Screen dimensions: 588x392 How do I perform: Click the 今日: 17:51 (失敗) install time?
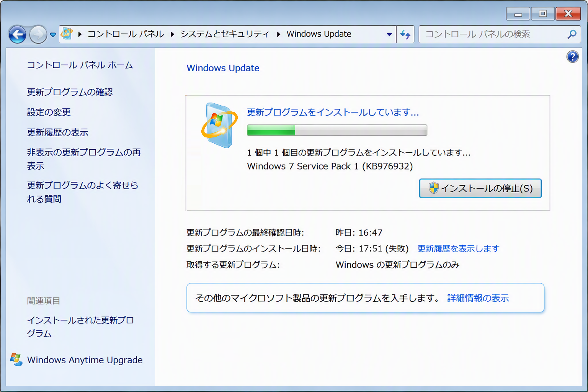click(x=372, y=249)
